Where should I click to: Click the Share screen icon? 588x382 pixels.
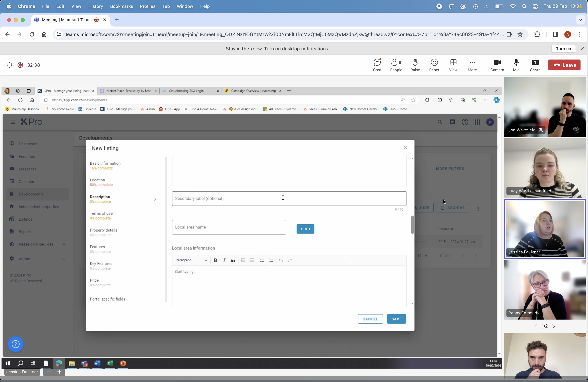[x=535, y=65]
